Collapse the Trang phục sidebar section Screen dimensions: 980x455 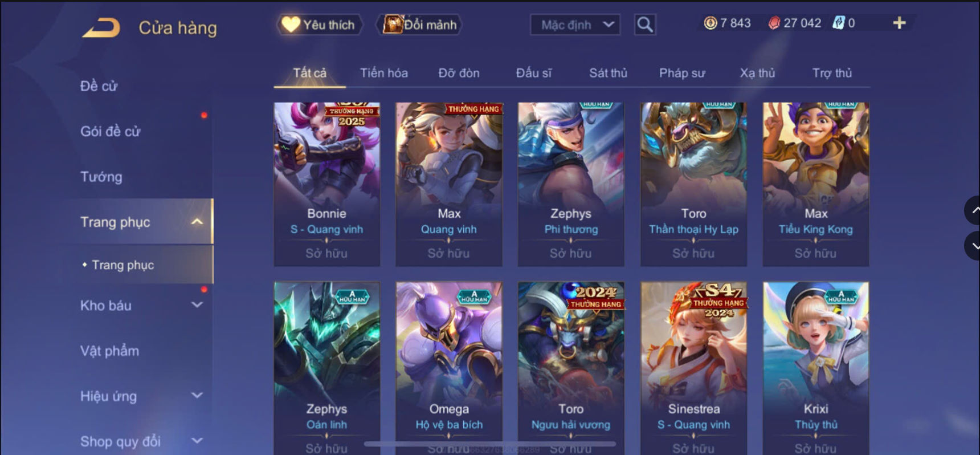197,222
